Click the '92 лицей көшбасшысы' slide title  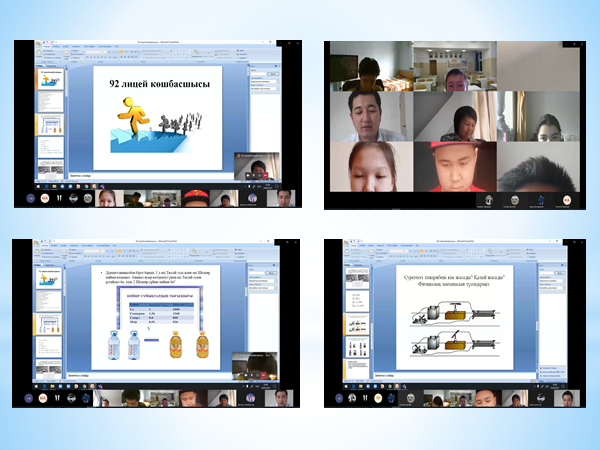[x=160, y=84]
